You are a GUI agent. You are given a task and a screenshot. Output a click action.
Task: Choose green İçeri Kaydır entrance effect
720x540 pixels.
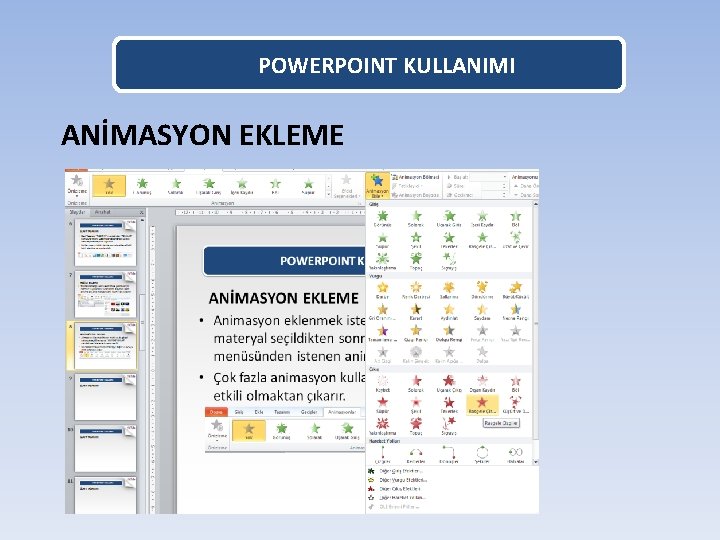click(482, 219)
